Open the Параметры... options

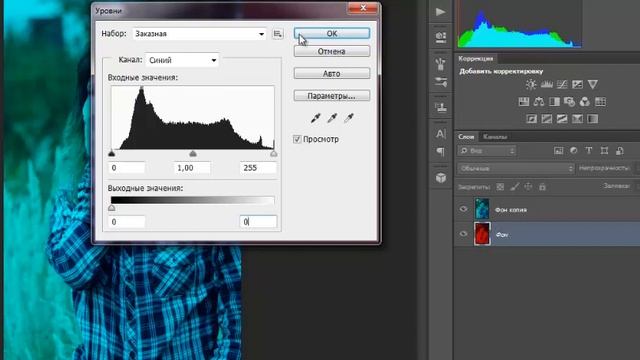tap(332, 96)
